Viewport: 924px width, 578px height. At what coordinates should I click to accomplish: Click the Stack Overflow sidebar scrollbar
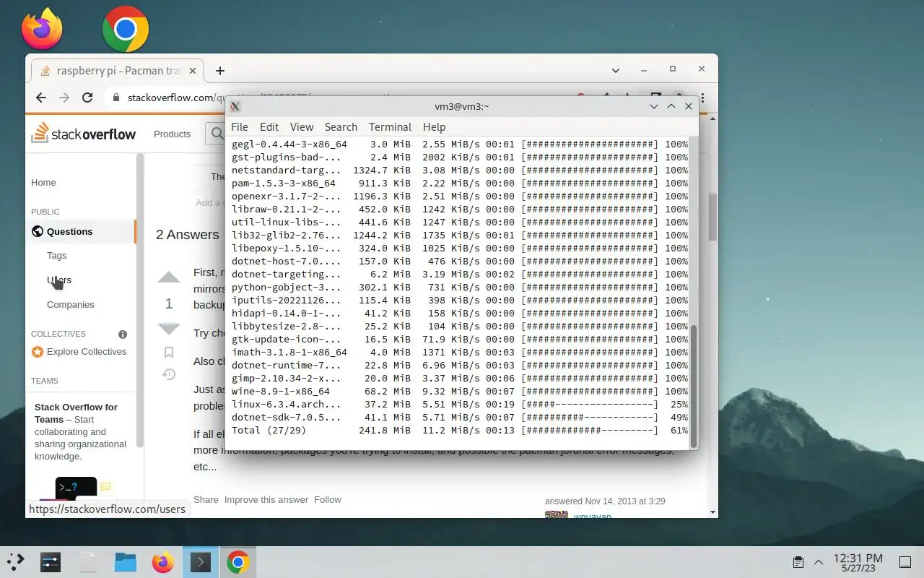pyautogui.click(x=140, y=300)
